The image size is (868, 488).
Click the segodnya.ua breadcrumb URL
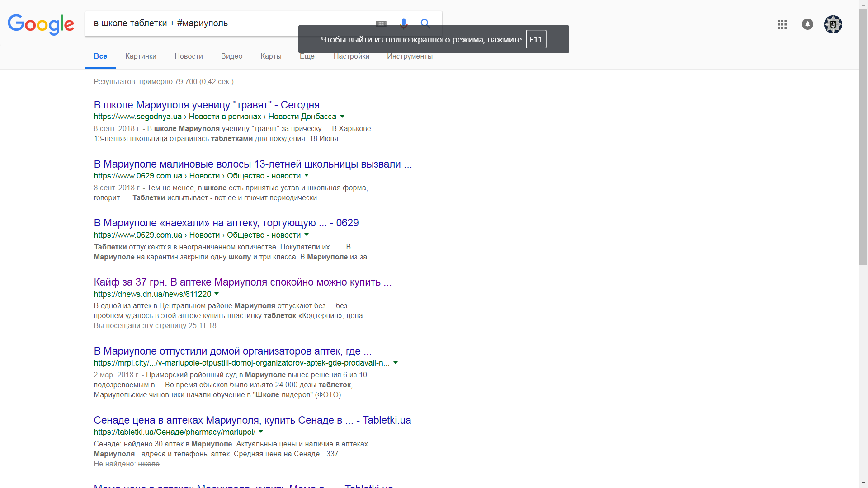click(x=215, y=117)
